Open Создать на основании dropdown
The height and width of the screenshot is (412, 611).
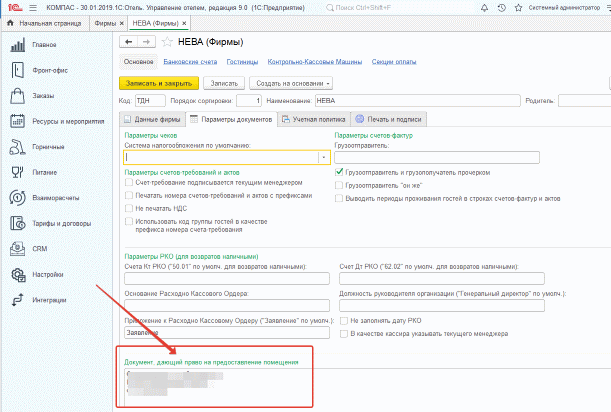pyautogui.click(x=291, y=83)
